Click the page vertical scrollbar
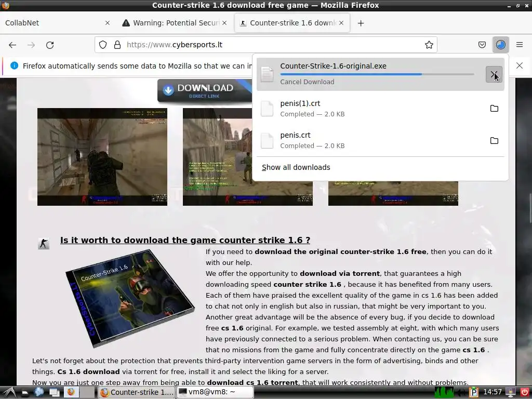Viewport: 532px width, 399px height. point(530,208)
